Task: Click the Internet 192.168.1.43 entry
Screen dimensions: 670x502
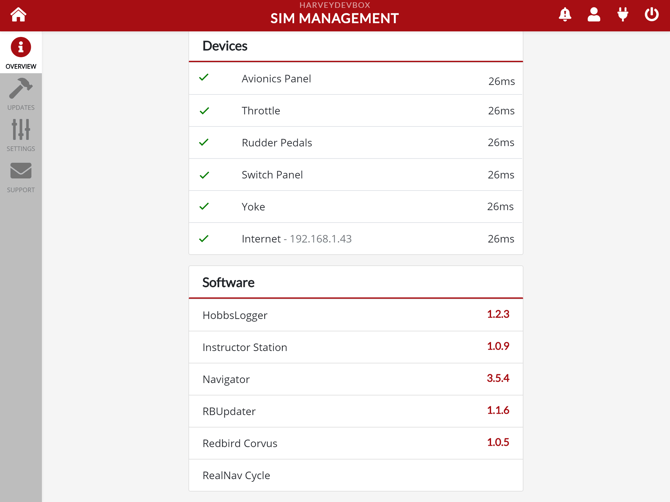Action: click(x=297, y=239)
